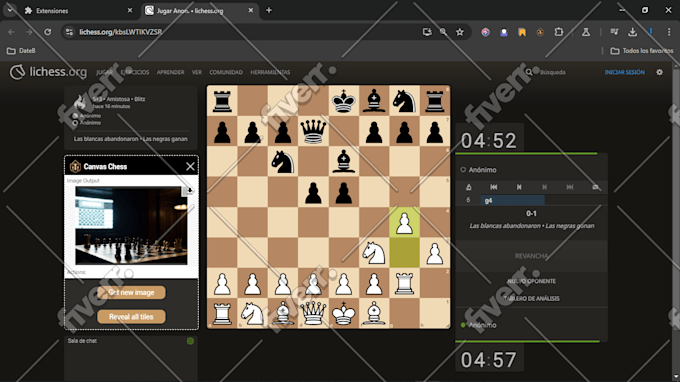Viewport: 680px width, 382px height.
Task: Open the game menu icon beside move controls
Action: 595,187
